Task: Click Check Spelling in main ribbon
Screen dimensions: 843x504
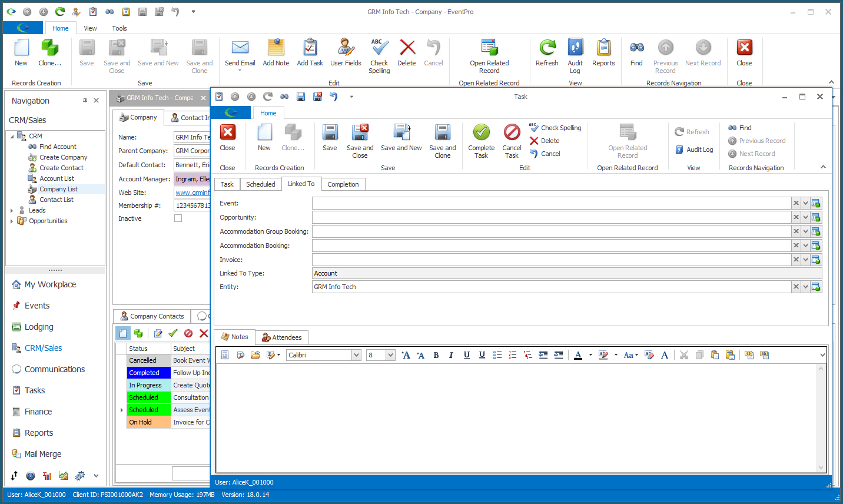Action: (x=379, y=57)
